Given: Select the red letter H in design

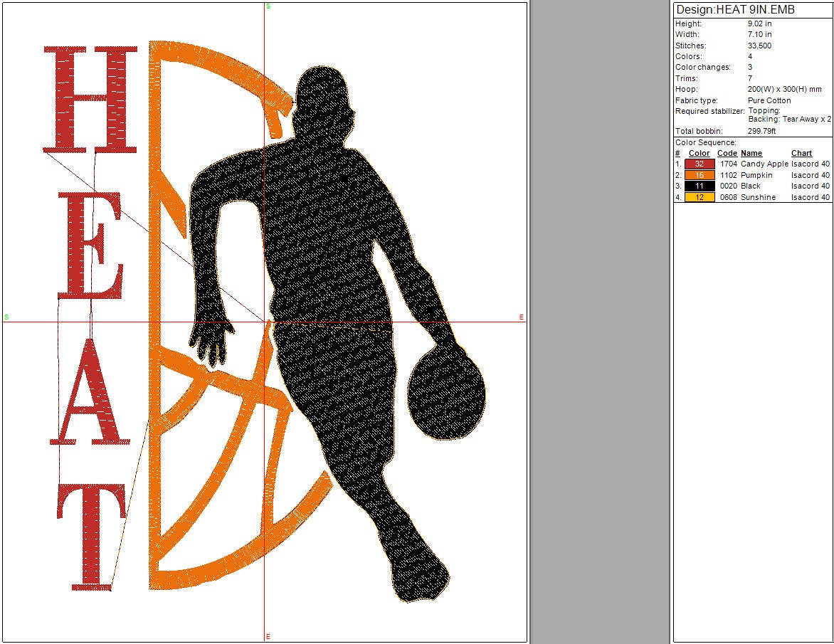Looking at the screenshot, I should 90,100.
